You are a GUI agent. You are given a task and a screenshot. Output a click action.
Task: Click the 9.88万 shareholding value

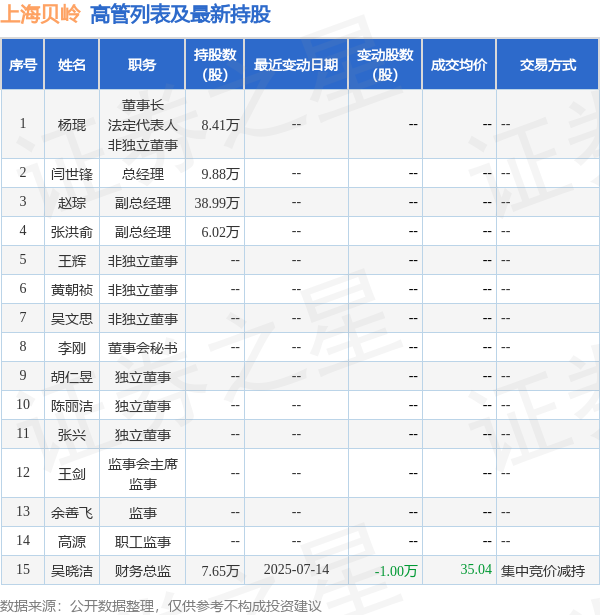220,174
